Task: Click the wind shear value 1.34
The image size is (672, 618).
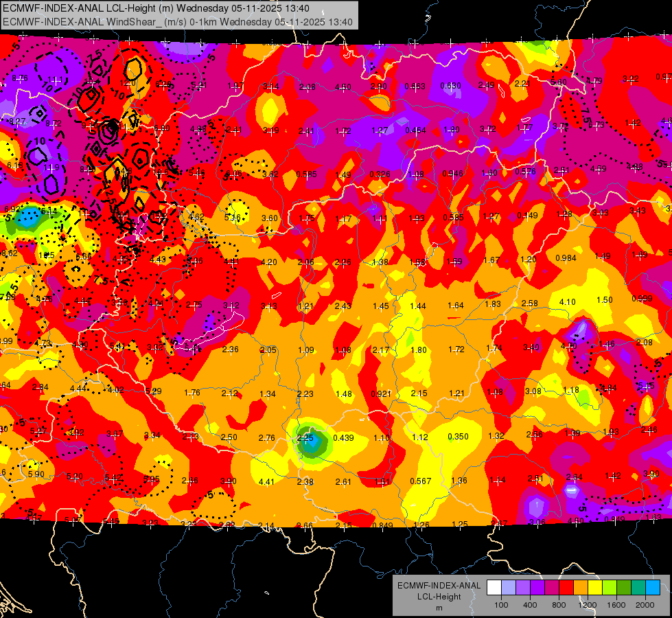Action: tap(268, 393)
